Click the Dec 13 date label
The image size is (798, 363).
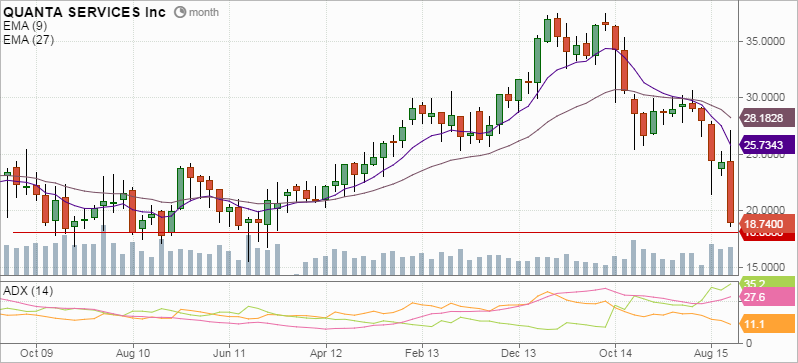[x=519, y=352]
